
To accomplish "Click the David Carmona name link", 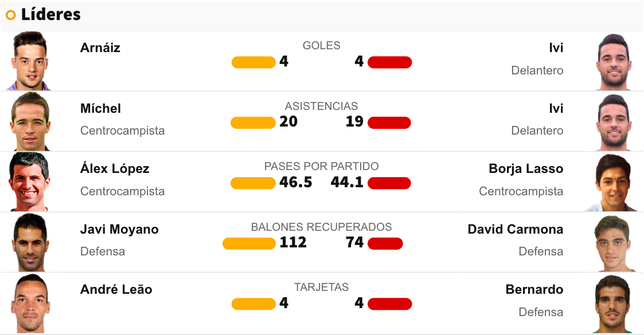I will pos(515,230).
